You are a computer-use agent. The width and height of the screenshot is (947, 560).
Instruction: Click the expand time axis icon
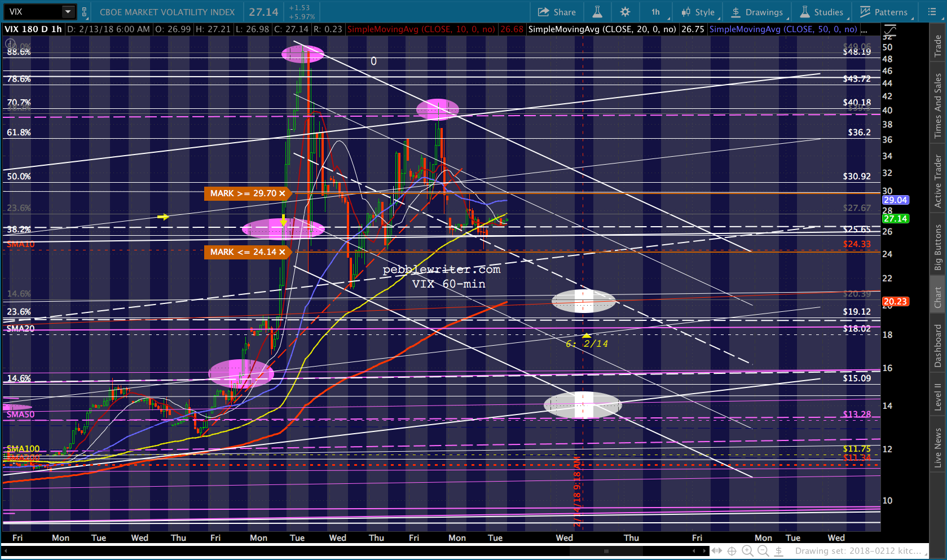click(x=717, y=551)
